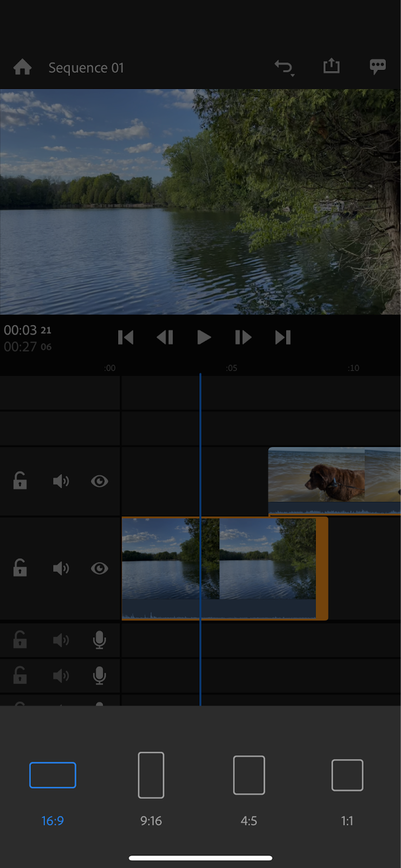Toggle lock on the lake clip track
401x868 pixels.
pyautogui.click(x=20, y=568)
